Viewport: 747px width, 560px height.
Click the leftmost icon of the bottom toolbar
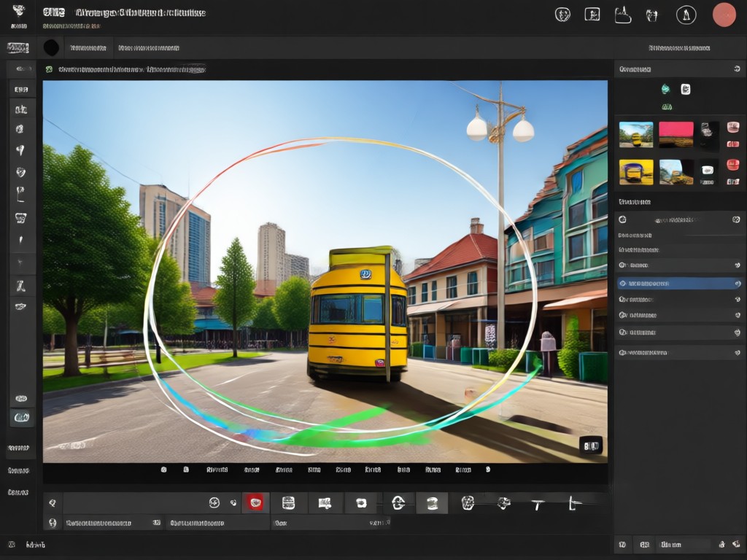[53, 503]
